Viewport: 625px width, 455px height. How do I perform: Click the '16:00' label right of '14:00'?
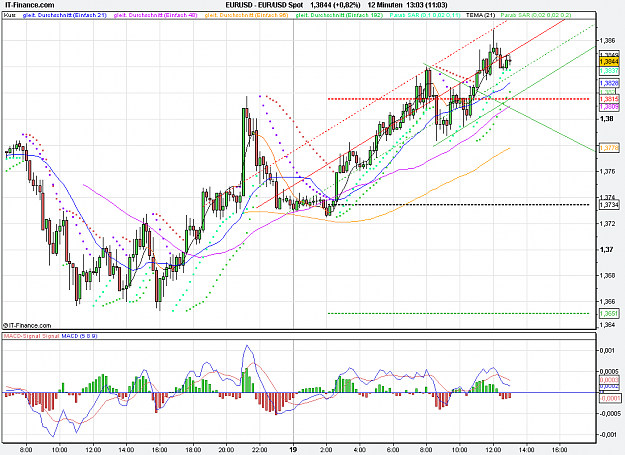click(559, 450)
